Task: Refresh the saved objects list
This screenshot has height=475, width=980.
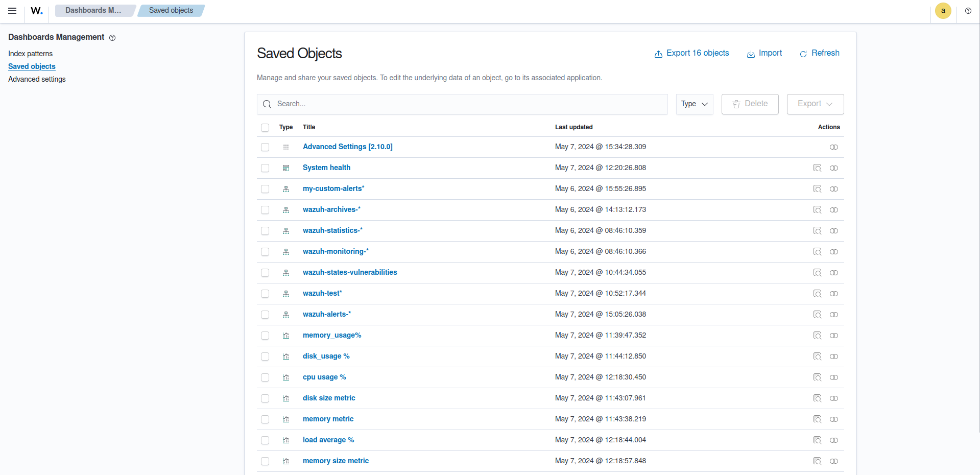Action: (819, 53)
